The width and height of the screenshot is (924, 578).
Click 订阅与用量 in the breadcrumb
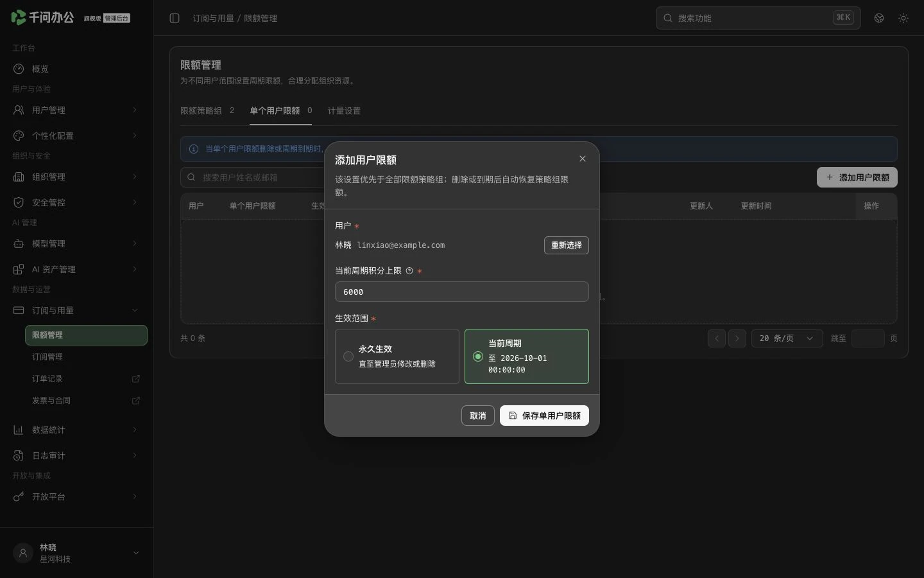213,18
